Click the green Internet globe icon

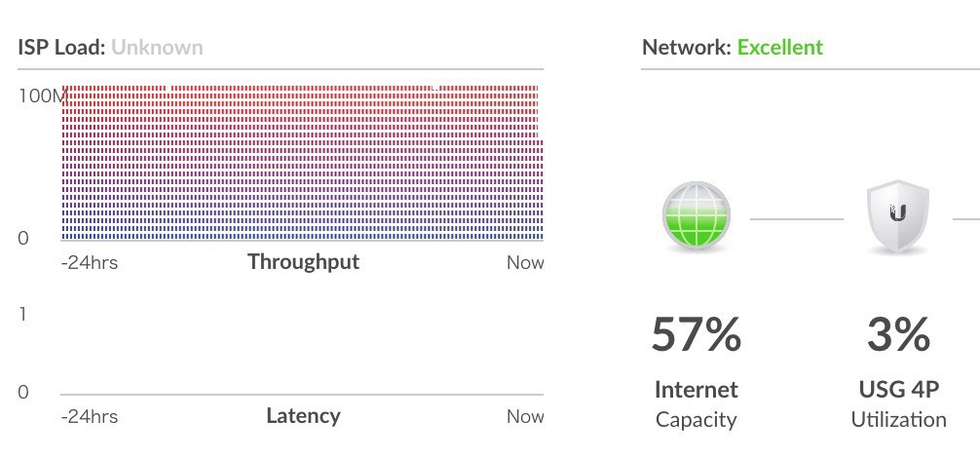[696, 215]
